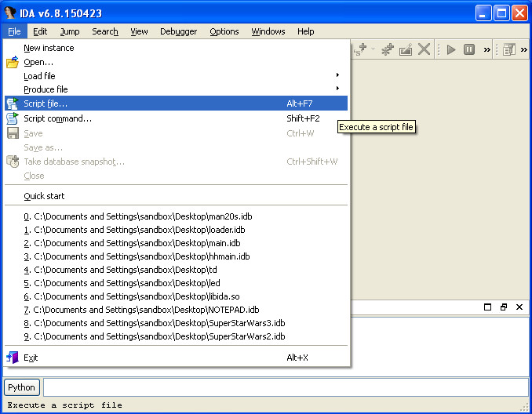The image size is (532, 414).
Task: Click the Open folder icon in File menu
Action: click(x=13, y=63)
